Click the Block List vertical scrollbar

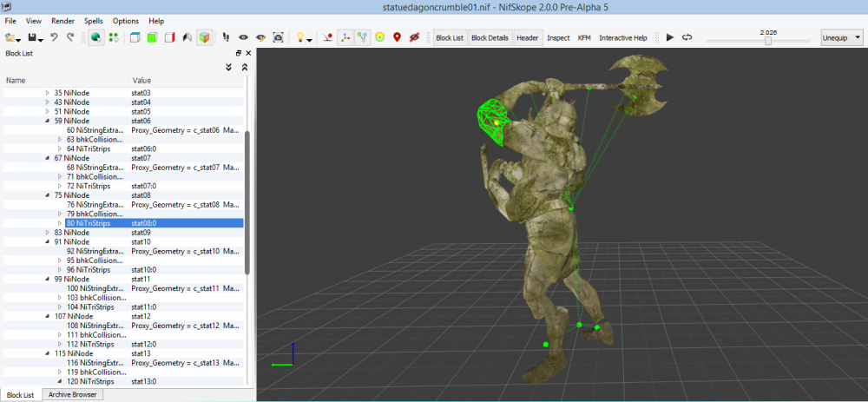[x=247, y=202]
